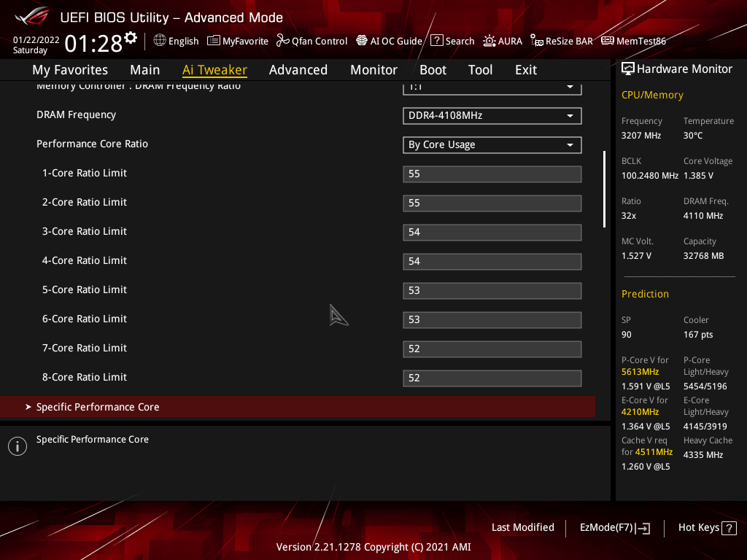The width and height of the screenshot is (747, 560).
Task: Edit the 3-Core Ratio Limit field
Action: (492, 233)
